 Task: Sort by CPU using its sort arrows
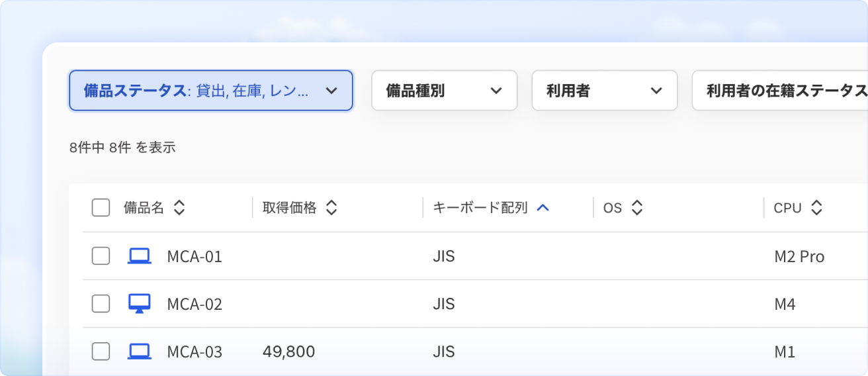pos(816,208)
